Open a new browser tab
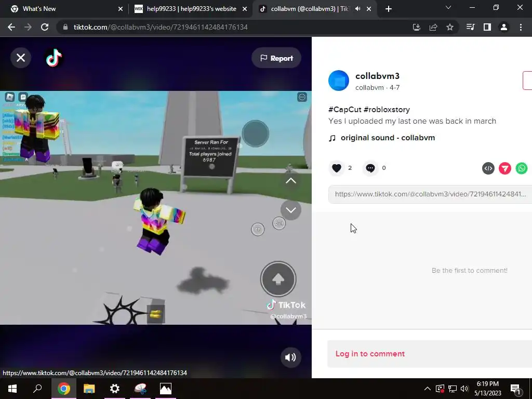Screen dimensions: 532x399 click(389, 9)
